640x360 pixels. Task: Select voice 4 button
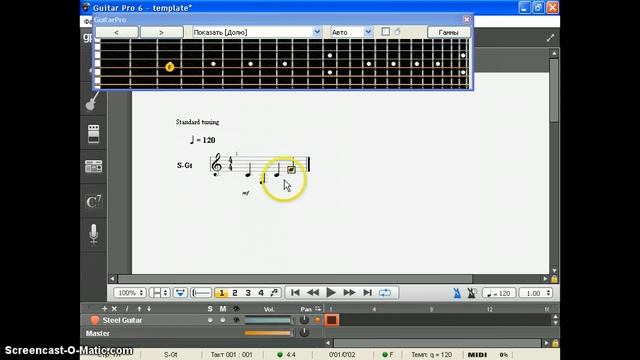coord(261,293)
